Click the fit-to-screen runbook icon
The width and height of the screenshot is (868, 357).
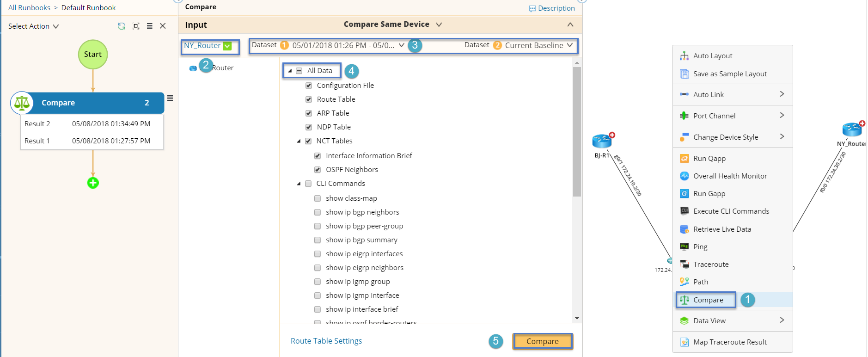tap(136, 26)
